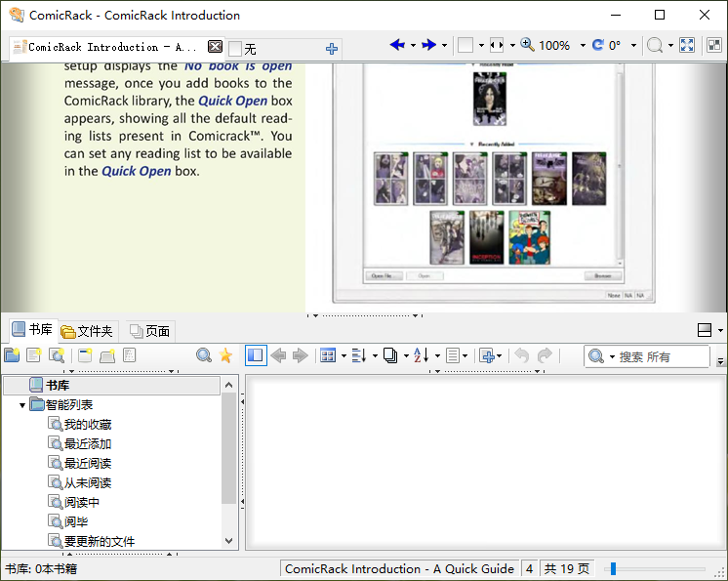
Task: Create a new folder in library
Action: pos(12,355)
